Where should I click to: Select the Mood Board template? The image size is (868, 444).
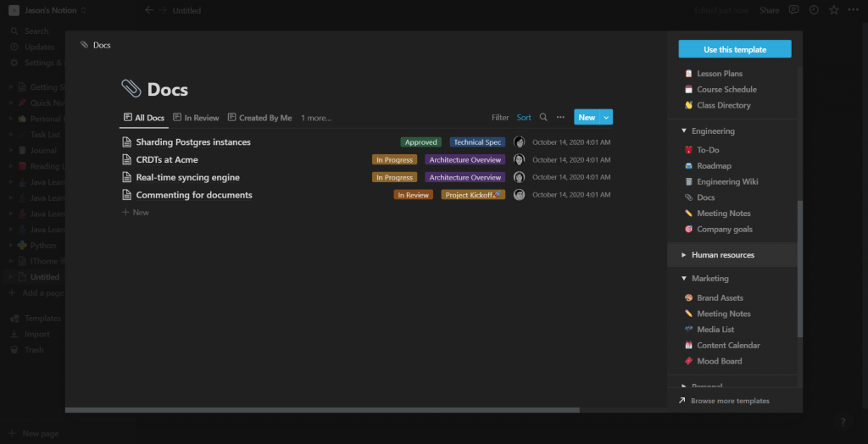point(719,361)
